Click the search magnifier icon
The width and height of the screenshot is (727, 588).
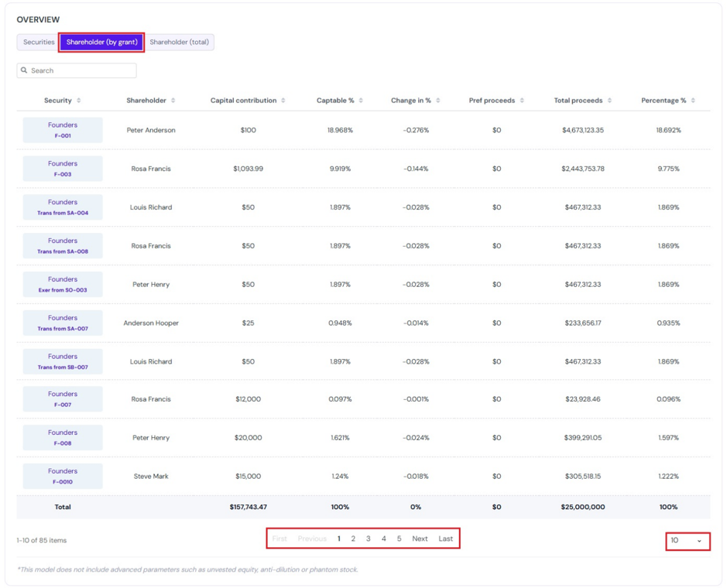click(24, 70)
